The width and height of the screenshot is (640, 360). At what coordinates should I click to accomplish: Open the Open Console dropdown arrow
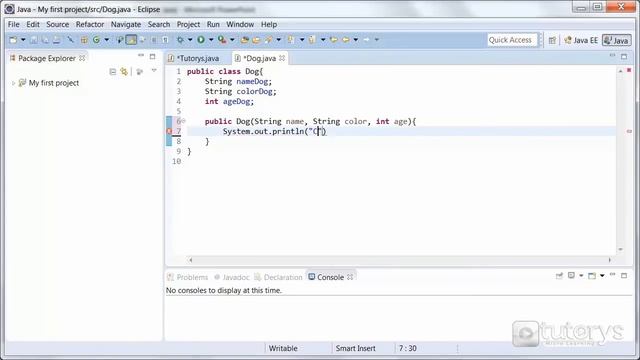(602, 276)
